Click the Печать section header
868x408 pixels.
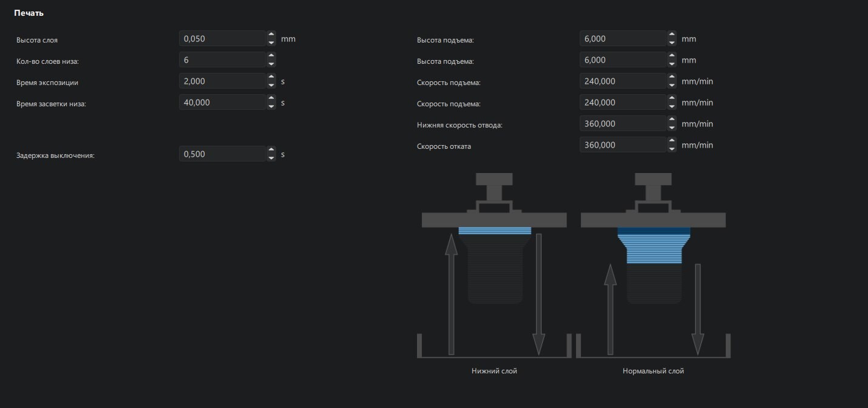point(29,13)
